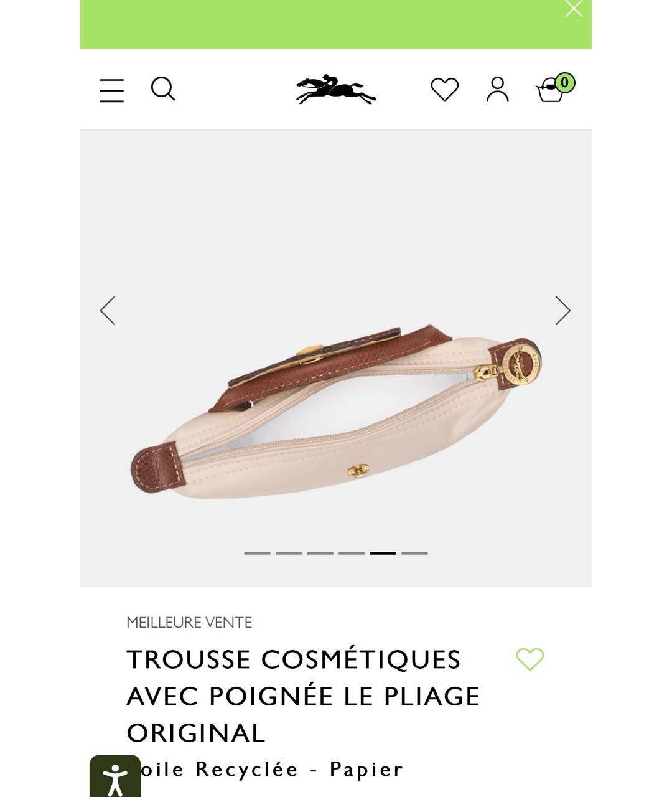Jump to third carousel image indicator
This screenshot has width=672, height=797.
click(x=320, y=553)
